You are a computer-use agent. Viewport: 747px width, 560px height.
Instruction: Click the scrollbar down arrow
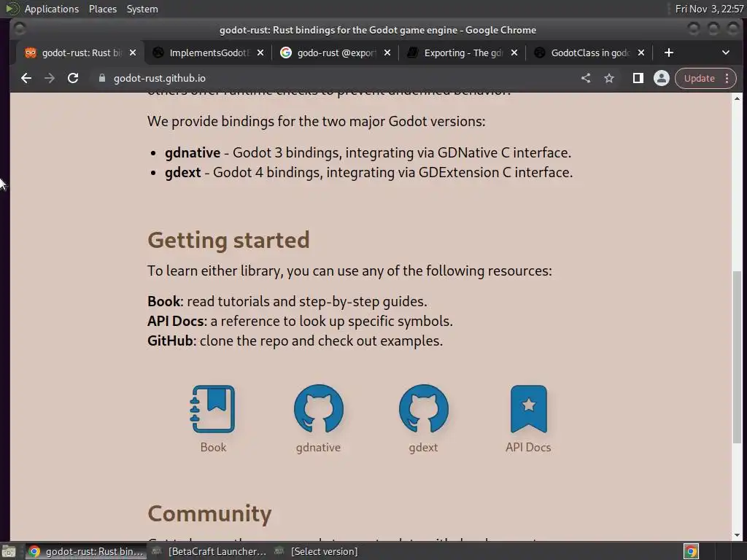pos(737,535)
